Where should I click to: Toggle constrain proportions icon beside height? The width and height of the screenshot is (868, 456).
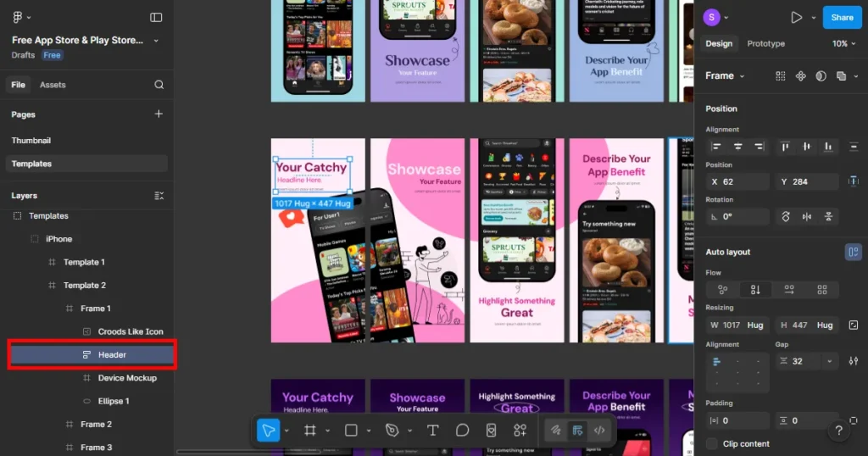tap(853, 325)
